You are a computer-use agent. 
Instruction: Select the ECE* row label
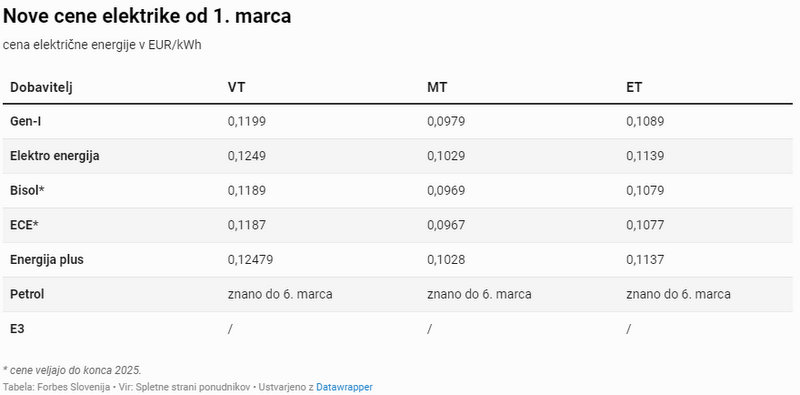point(24,225)
